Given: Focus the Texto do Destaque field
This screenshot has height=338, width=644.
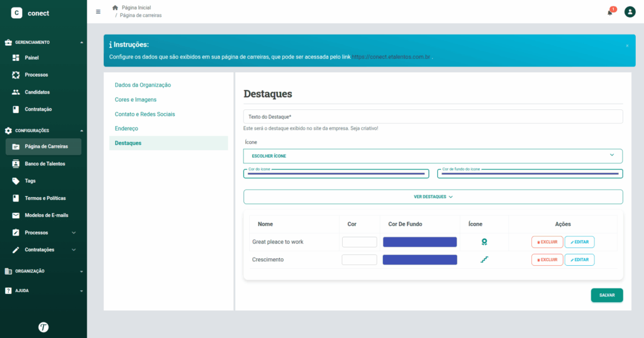Looking at the screenshot, I should (x=433, y=116).
